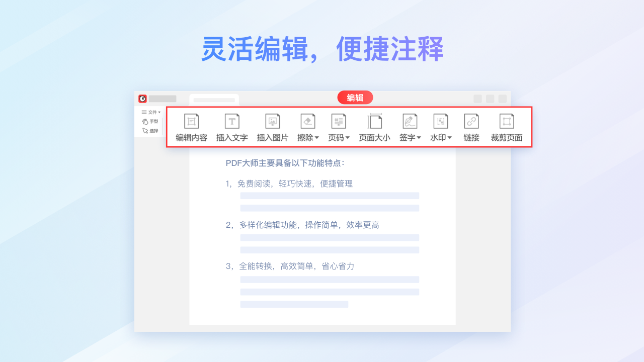This screenshot has width=644, height=362.
Task: Click the app logo in the title bar
Action: (142, 98)
